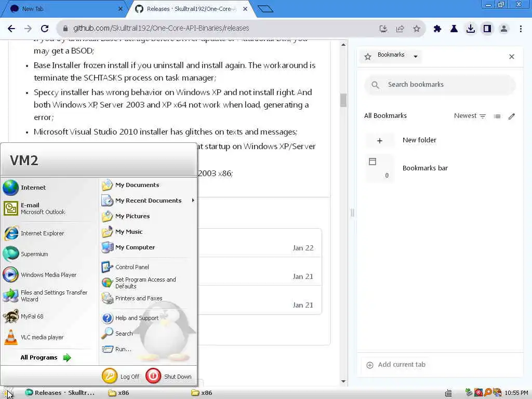Toggle the side panel button

[487, 29]
